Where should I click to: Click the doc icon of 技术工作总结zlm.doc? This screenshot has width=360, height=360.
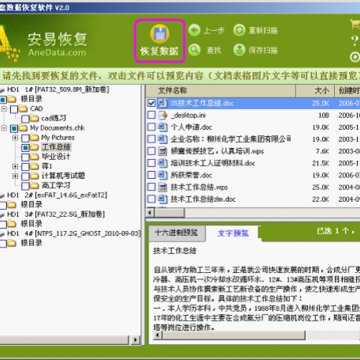(x=162, y=199)
